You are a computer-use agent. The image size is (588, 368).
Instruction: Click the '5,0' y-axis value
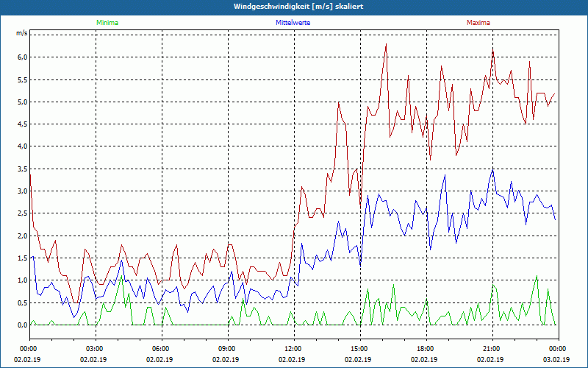click(22, 102)
